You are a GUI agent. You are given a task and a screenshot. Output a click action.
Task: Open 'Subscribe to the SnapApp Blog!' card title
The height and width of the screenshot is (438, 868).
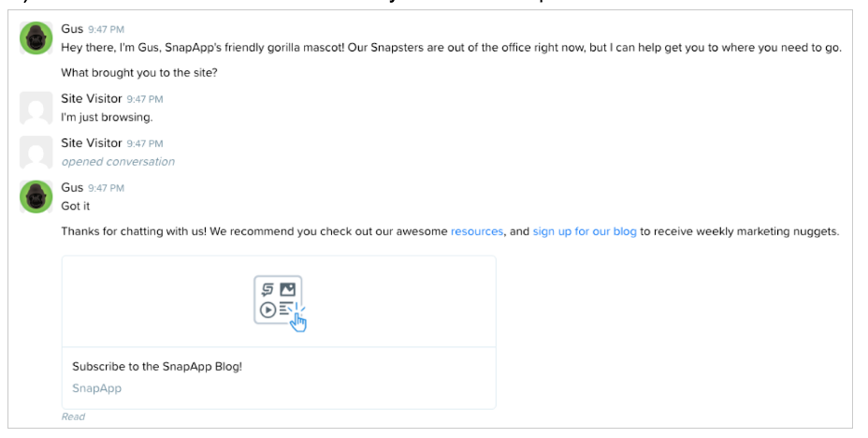pyautogui.click(x=157, y=367)
